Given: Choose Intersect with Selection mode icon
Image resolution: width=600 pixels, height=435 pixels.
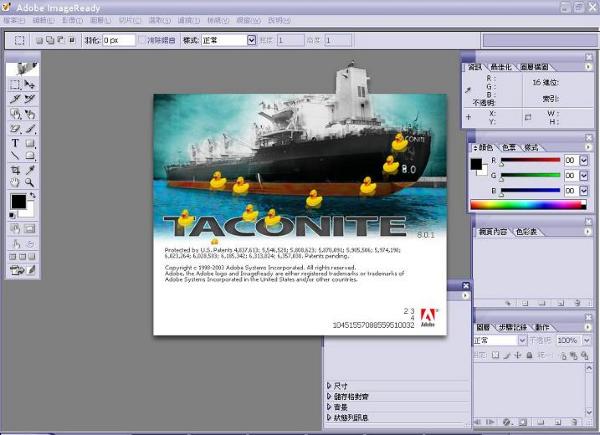Looking at the screenshot, I should pyautogui.click(x=72, y=40).
